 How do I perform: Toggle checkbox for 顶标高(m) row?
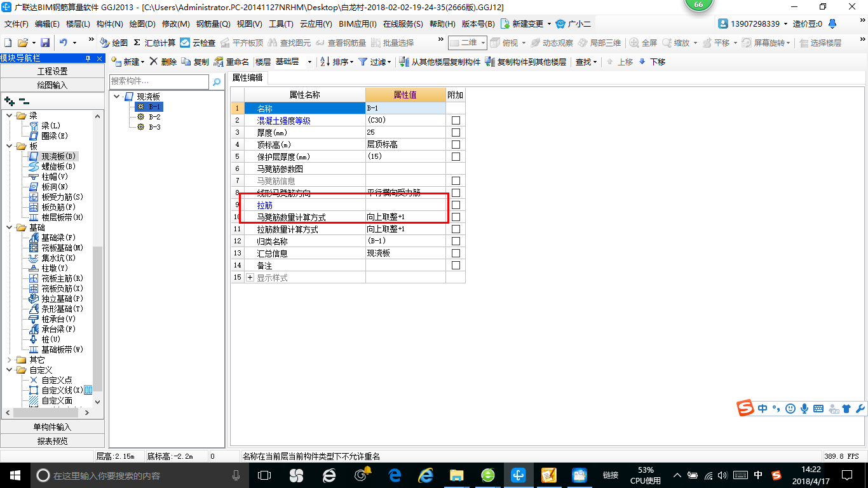pyautogui.click(x=456, y=145)
